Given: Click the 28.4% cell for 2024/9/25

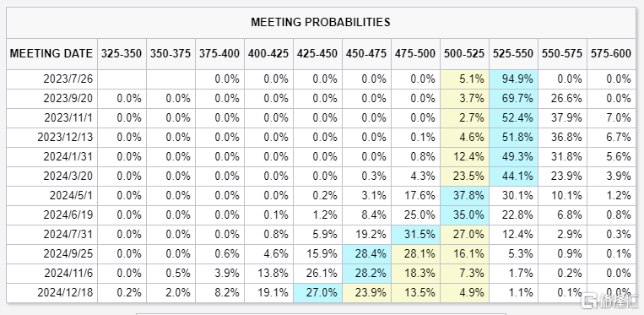Looking at the screenshot, I should (367, 254).
